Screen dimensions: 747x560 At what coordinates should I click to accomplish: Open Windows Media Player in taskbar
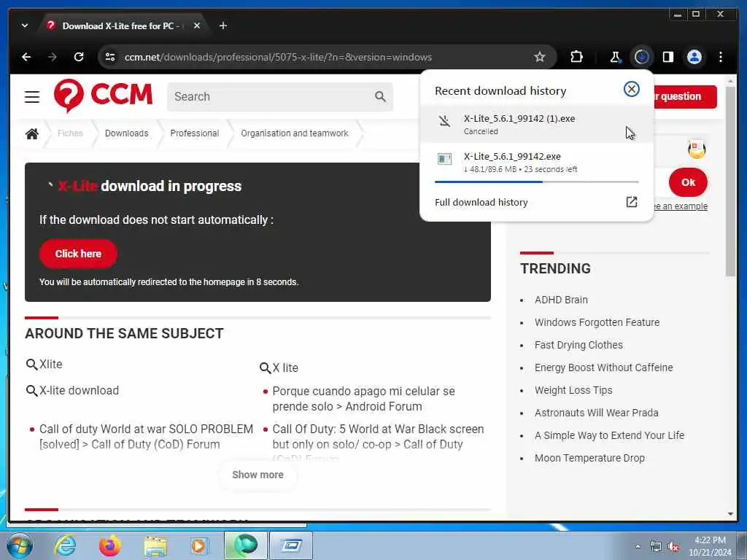coord(198,545)
